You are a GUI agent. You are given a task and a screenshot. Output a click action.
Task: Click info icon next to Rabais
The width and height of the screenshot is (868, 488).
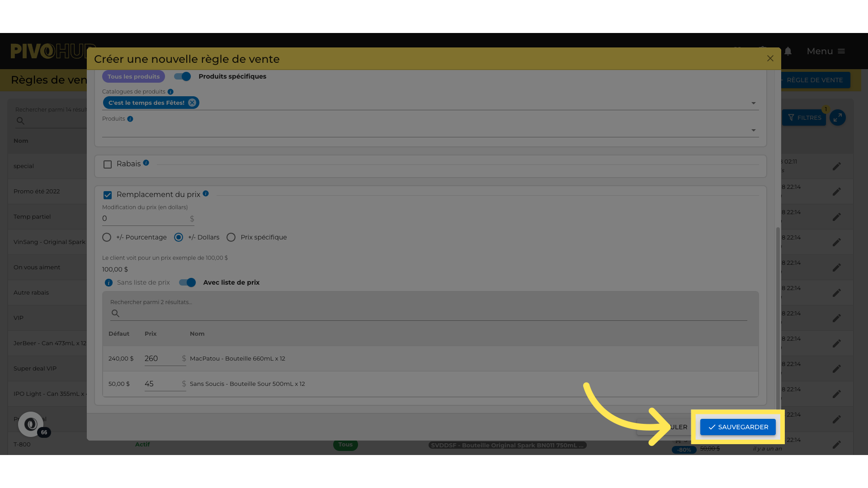(x=146, y=163)
